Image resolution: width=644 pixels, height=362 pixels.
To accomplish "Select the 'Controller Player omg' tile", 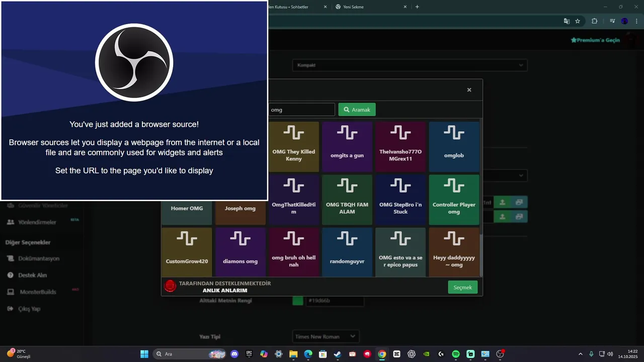I will click(454, 200).
